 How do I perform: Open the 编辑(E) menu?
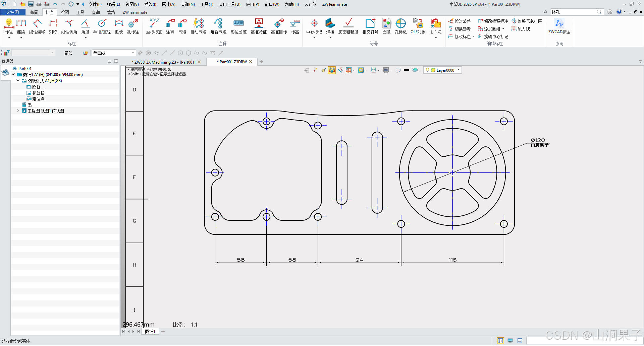point(113,4)
